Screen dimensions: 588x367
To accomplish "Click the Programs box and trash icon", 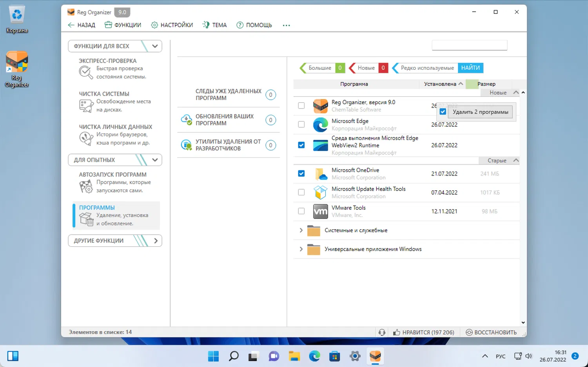I will click(x=86, y=219).
